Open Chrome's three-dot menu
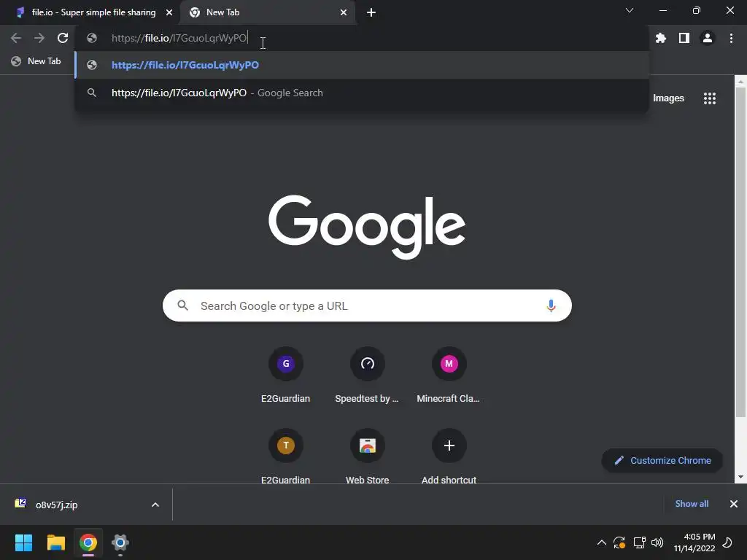 (x=731, y=38)
